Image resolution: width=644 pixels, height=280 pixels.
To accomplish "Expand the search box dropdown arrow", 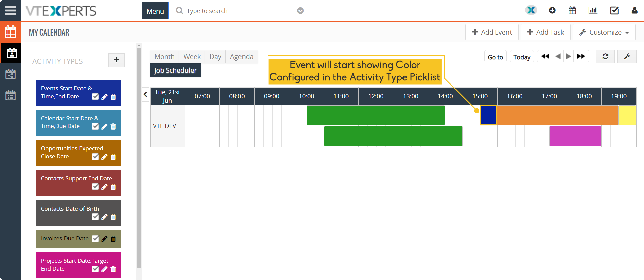I will [x=300, y=11].
